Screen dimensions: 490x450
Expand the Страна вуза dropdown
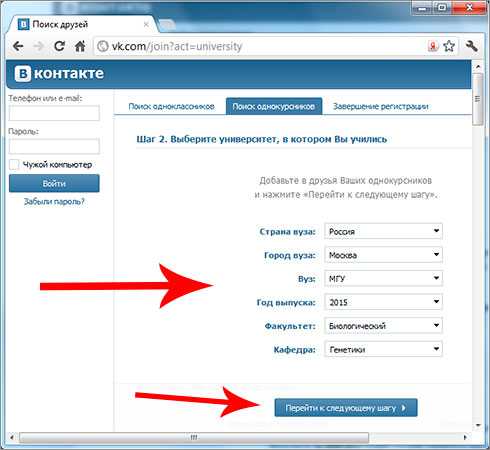pos(383,231)
